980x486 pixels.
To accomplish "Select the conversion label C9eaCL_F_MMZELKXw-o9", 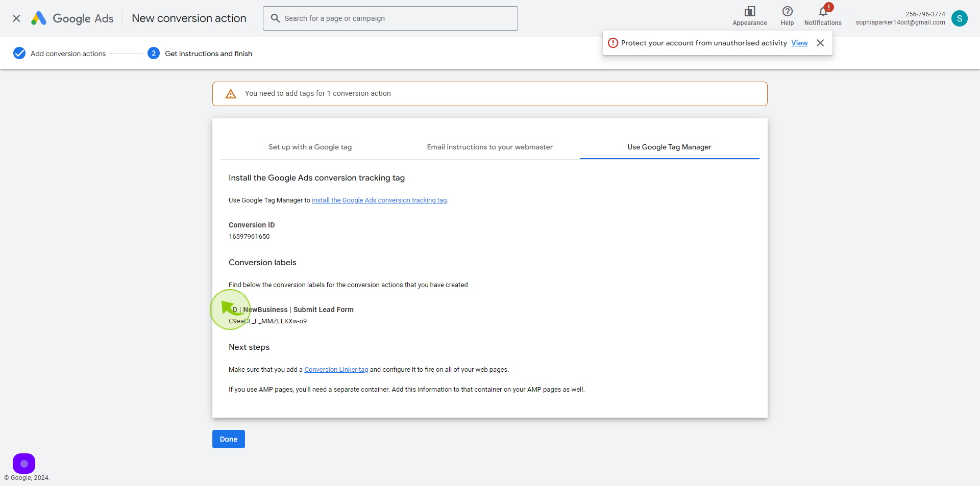I will (267, 321).
